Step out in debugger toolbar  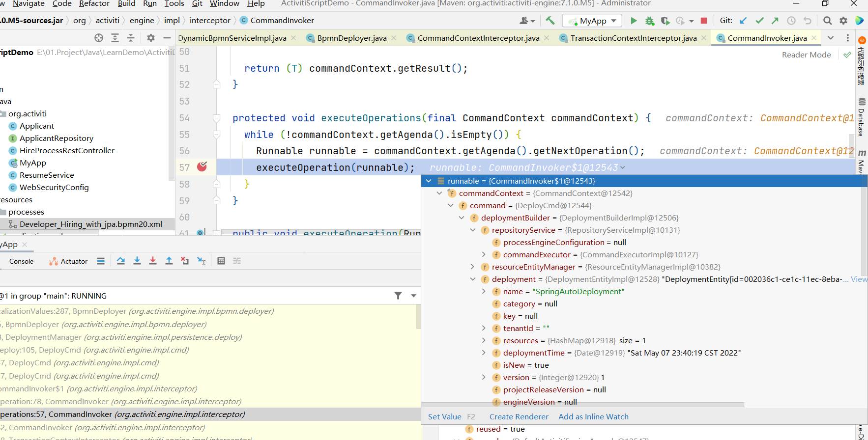tap(169, 261)
